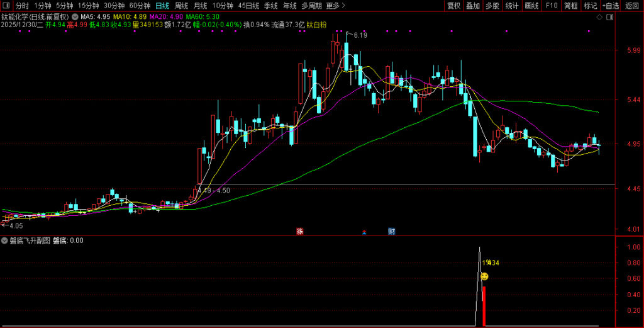Expand the 钛能化学 main chart indicator dropdown
Image resolution: width=644 pixels, height=328 pixels.
76,16
